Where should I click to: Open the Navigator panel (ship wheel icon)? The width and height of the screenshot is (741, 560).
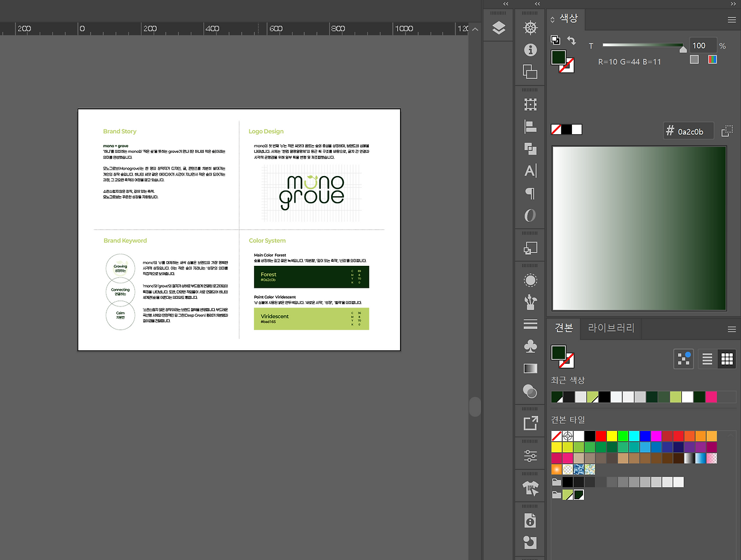click(530, 28)
